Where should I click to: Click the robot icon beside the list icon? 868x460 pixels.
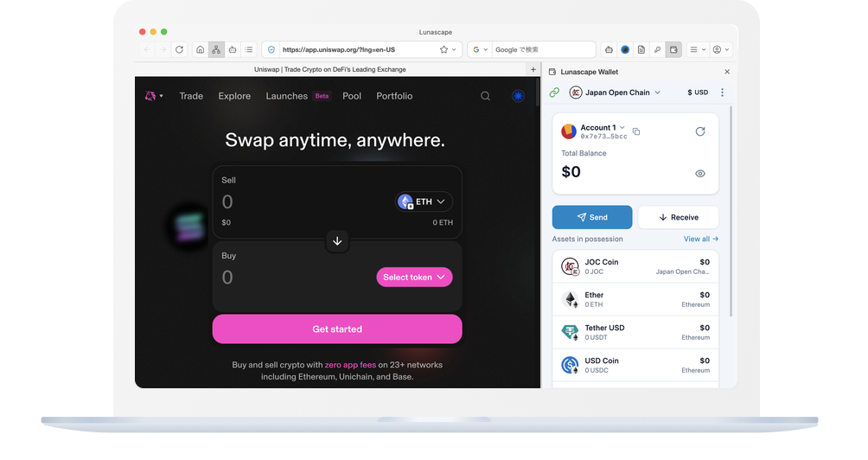click(233, 50)
